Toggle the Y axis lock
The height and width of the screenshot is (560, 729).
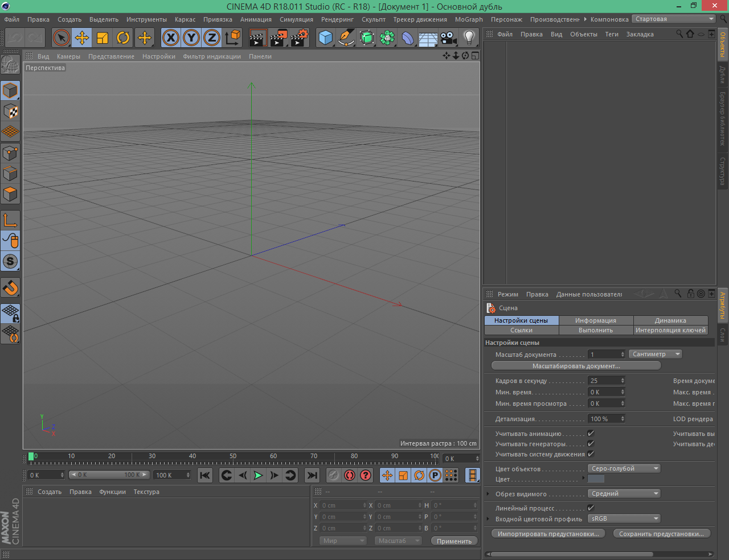click(191, 38)
